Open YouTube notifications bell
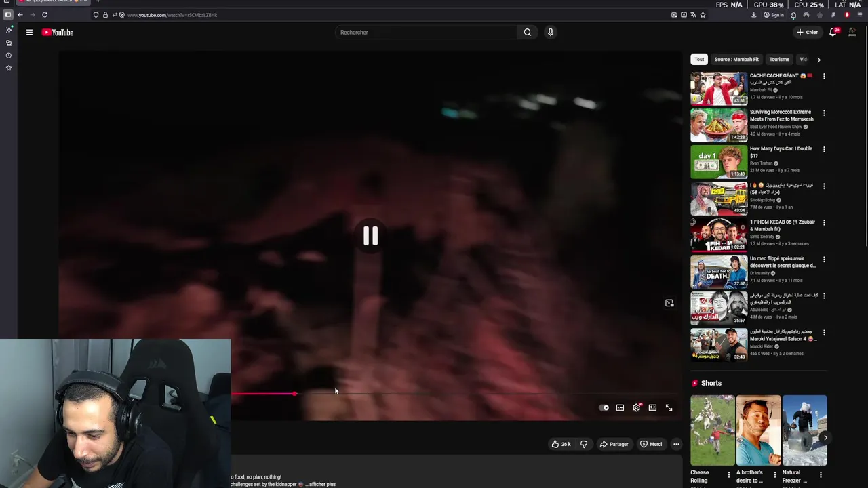The height and width of the screenshot is (488, 868). click(833, 32)
